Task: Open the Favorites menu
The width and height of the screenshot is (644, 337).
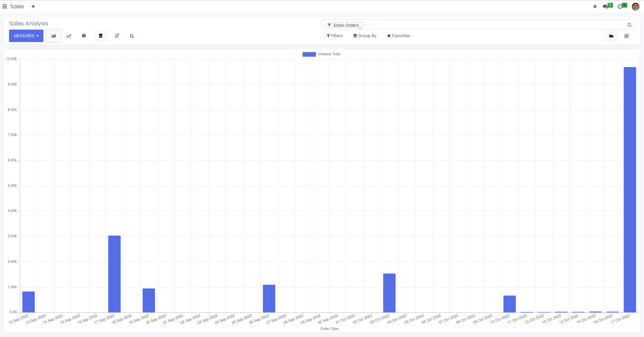Action: [x=399, y=36]
